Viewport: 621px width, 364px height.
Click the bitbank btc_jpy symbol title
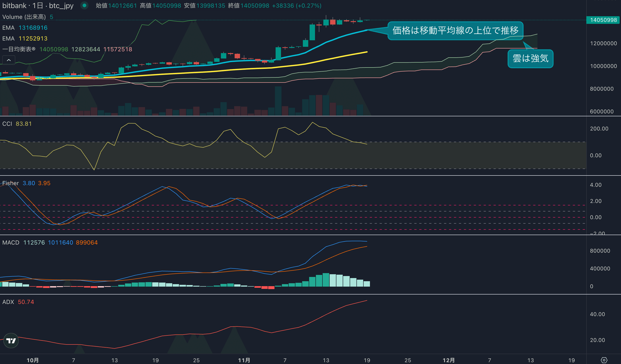coord(38,5)
